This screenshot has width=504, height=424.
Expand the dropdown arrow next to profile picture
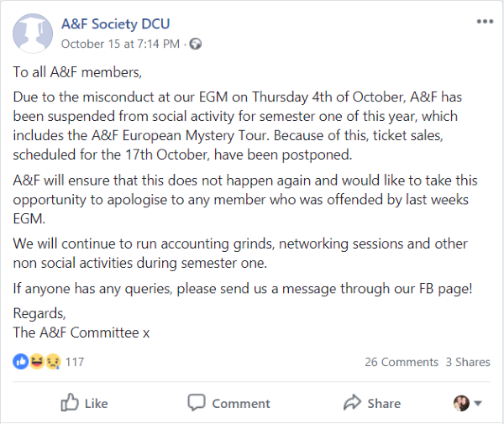coord(478,403)
